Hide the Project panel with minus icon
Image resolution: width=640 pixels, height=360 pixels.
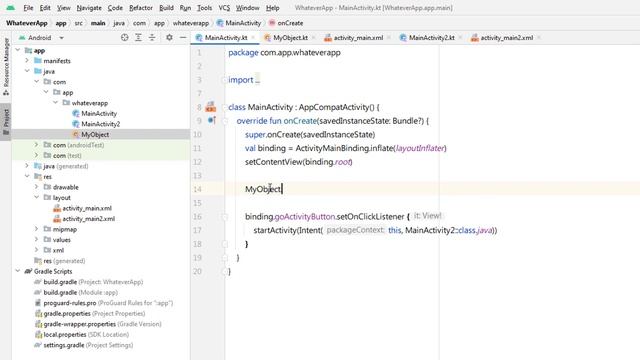pyautogui.click(x=183, y=38)
